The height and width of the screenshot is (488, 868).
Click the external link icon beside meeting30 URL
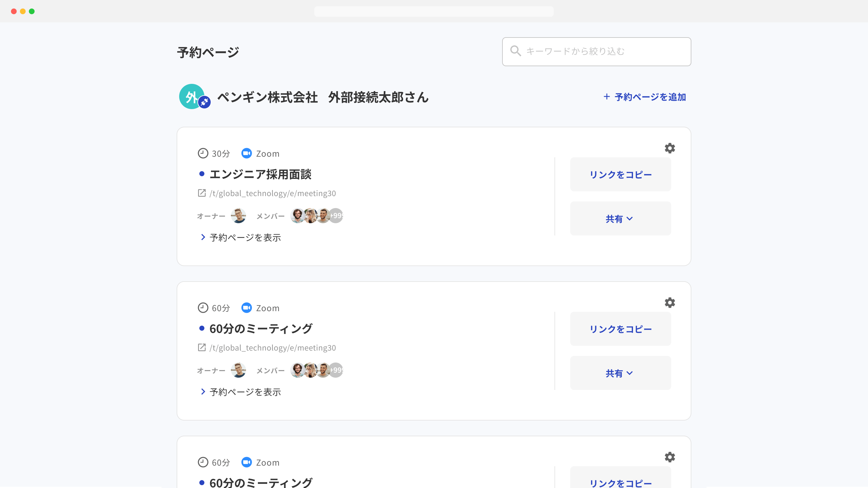202,193
